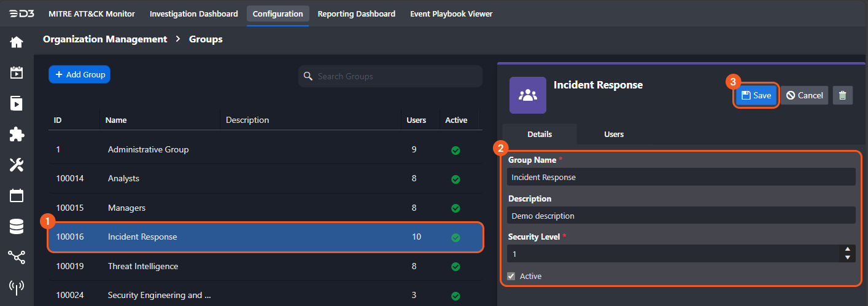Switch to the Users tab
Screen dimensions: 868x306
pos(613,134)
